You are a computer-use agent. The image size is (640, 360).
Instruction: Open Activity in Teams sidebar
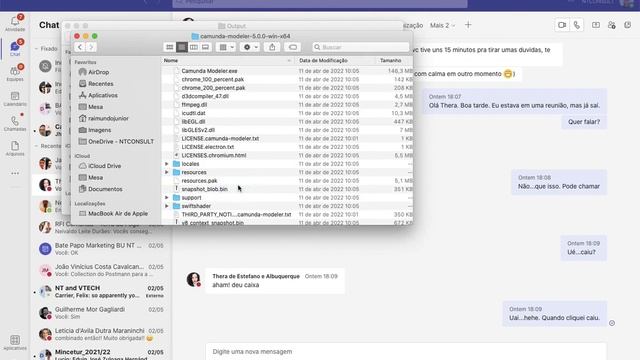[x=15, y=23]
